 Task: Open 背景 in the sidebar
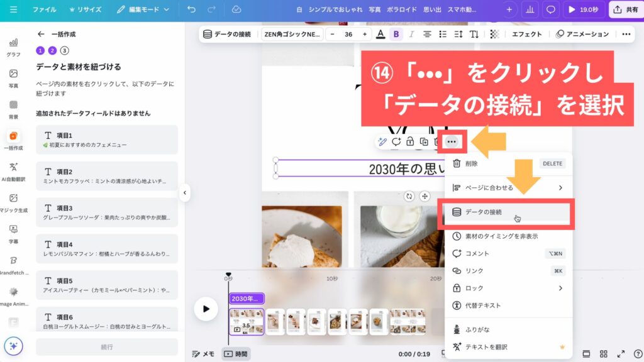click(x=13, y=109)
